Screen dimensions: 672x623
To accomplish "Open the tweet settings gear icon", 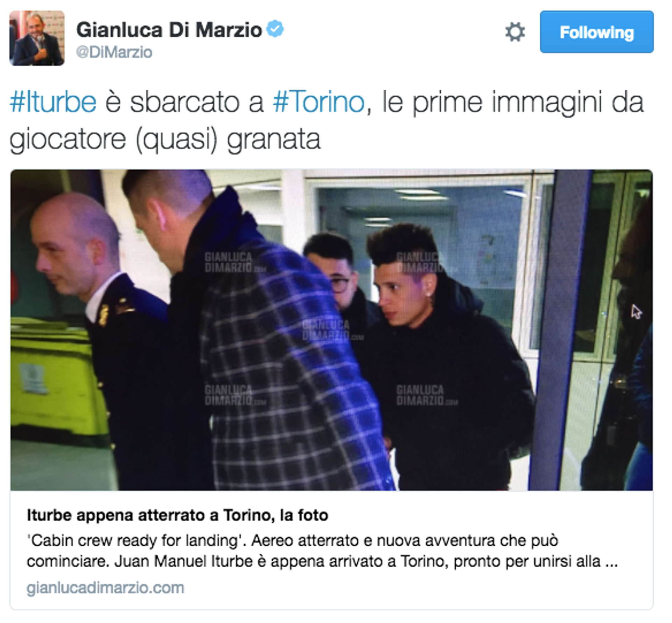I will tap(515, 32).
